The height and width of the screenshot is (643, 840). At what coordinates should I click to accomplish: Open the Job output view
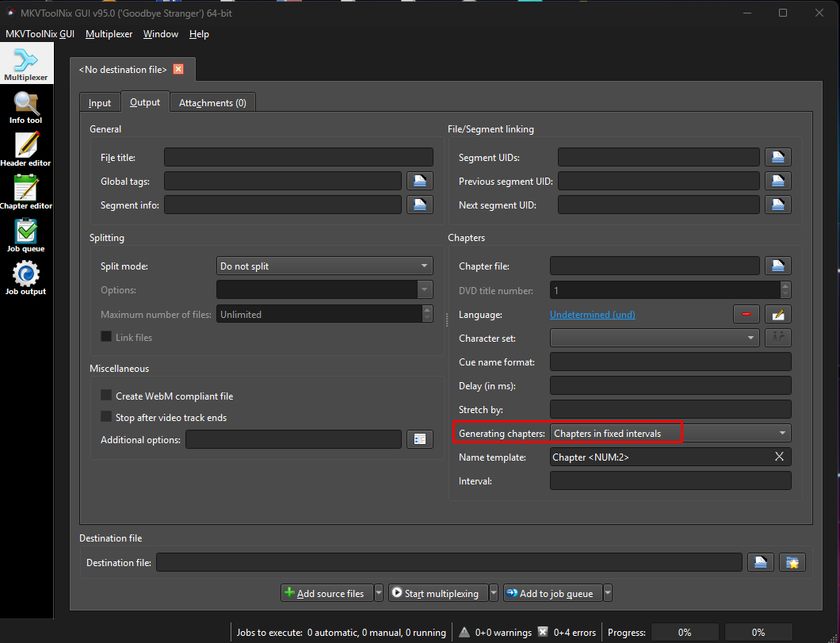point(25,278)
